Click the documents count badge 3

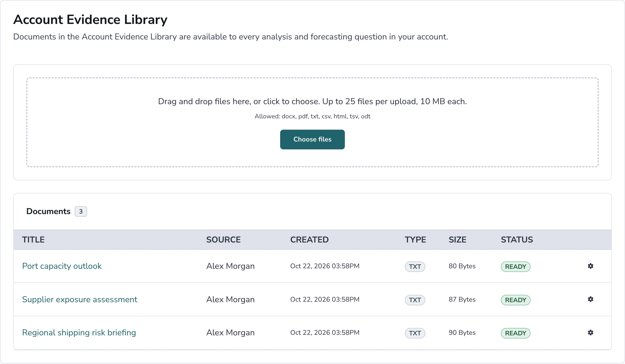click(81, 211)
